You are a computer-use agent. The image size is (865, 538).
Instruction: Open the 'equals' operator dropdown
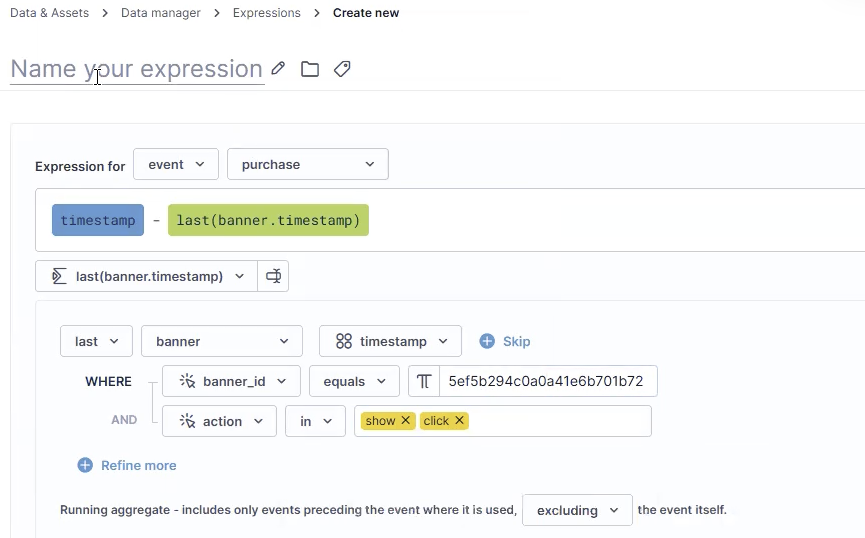(x=354, y=381)
